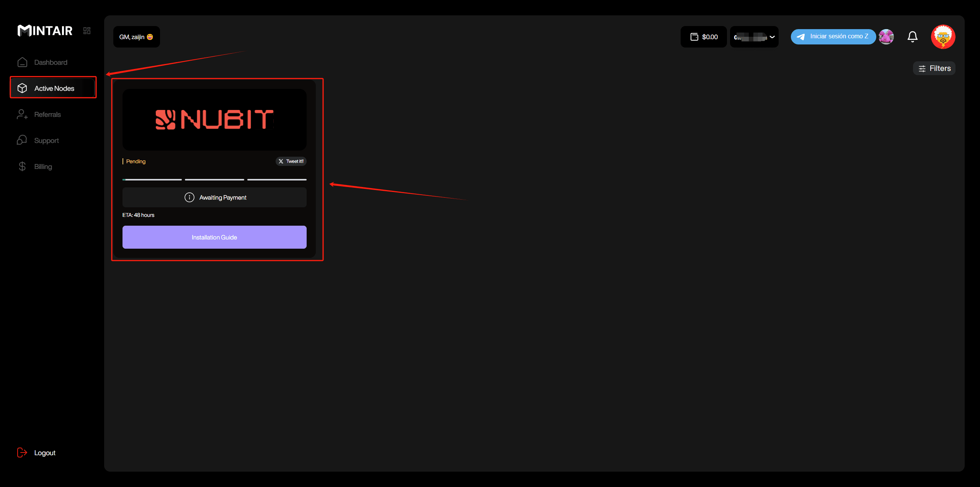The width and height of the screenshot is (980, 487).
Task: Expand the wallet address dropdown
Action: 751,37
